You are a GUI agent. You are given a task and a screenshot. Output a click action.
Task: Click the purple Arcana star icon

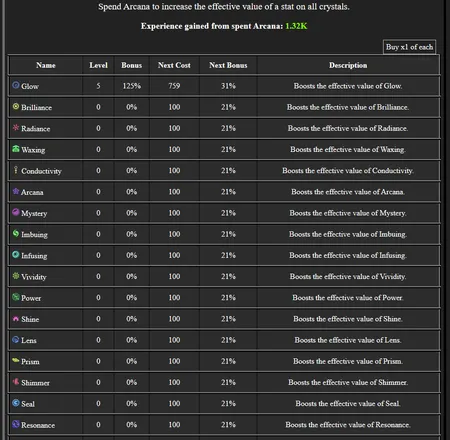(x=16, y=191)
